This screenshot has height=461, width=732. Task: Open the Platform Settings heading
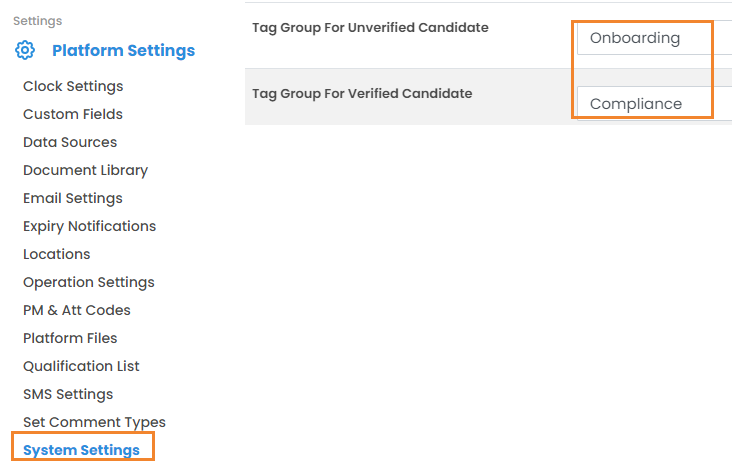[123, 51]
